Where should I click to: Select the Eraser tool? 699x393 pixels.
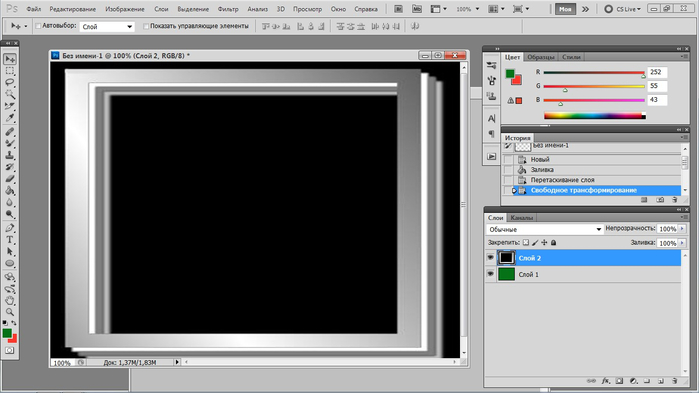click(x=10, y=179)
